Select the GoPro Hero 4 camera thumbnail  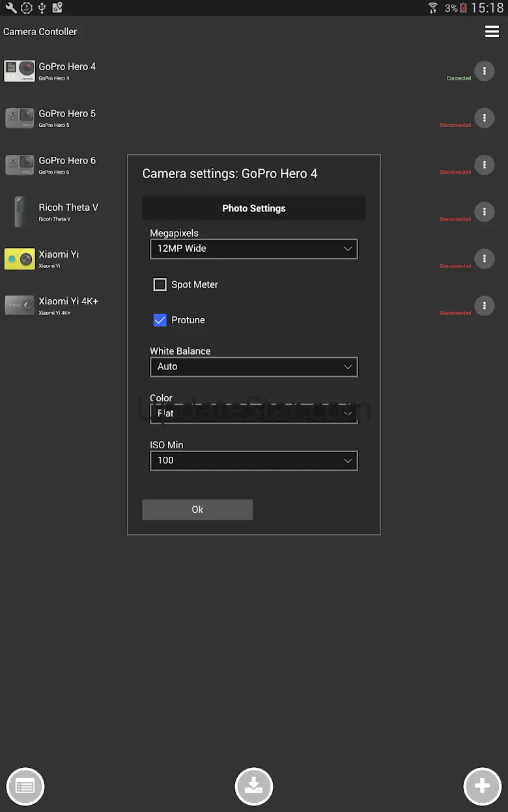[20, 71]
